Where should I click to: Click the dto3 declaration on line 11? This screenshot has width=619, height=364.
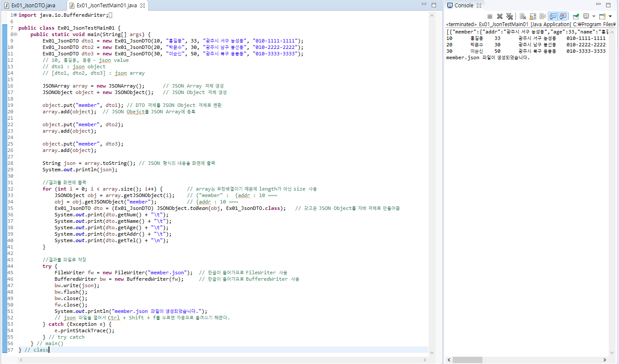pyautogui.click(x=173, y=54)
